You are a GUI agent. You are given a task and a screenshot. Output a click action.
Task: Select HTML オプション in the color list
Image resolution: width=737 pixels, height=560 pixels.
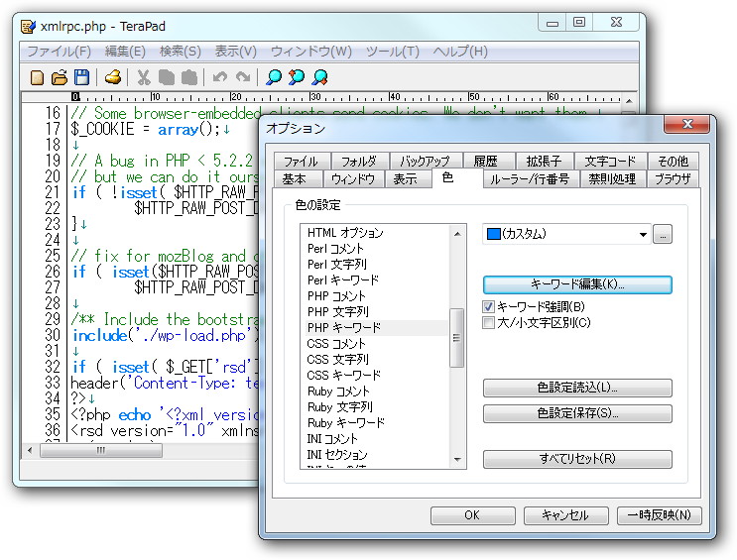tap(345, 233)
